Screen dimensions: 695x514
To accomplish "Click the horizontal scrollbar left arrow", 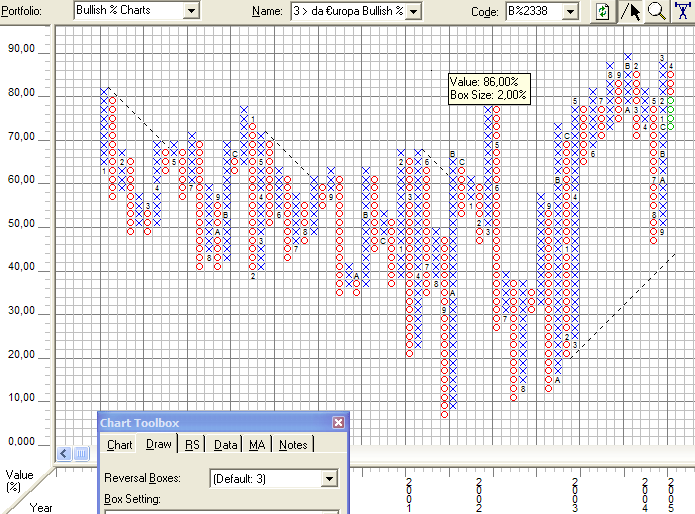I will (x=64, y=454).
